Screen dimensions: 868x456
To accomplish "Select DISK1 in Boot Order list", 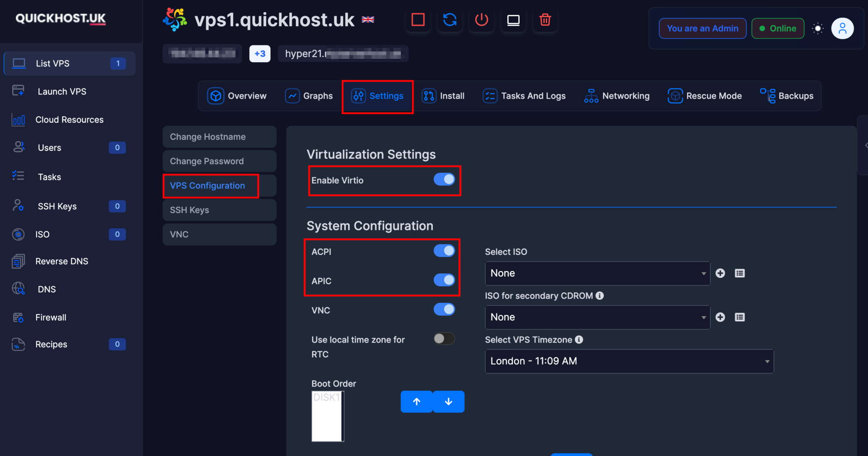I will (327, 398).
